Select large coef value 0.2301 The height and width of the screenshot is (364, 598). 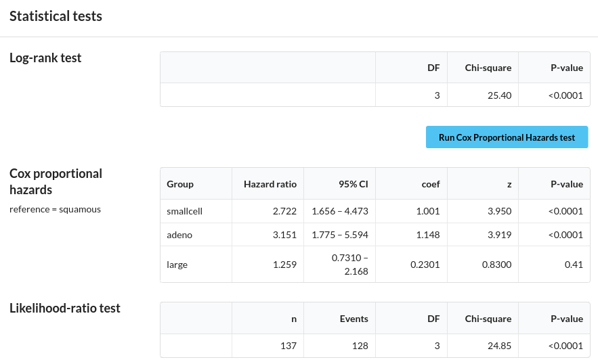point(425,265)
